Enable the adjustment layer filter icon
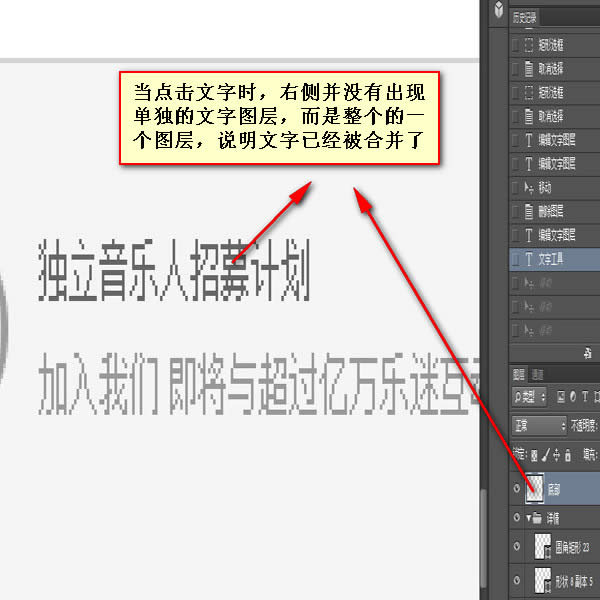Viewport: 600px width, 600px height. click(x=573, y=397)
